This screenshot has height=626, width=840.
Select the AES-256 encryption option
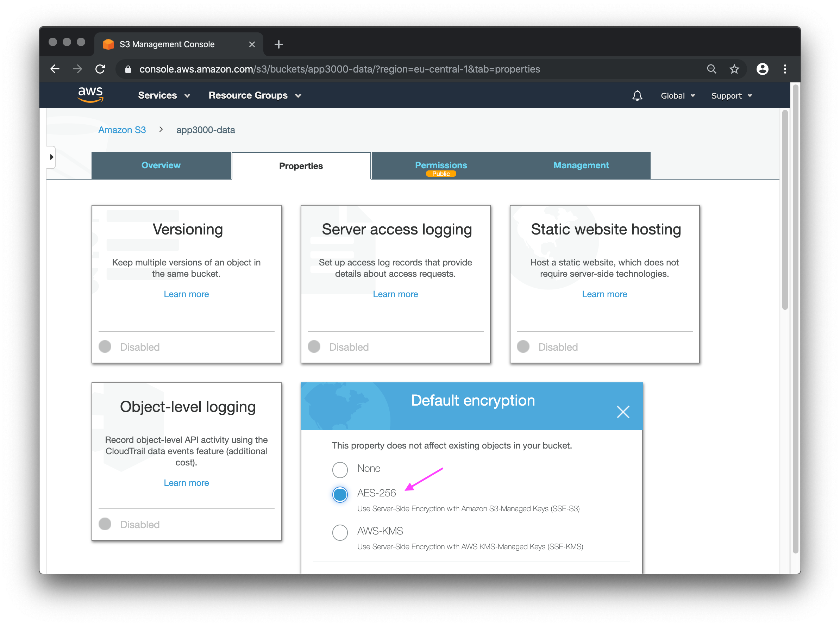click(340, 495)
